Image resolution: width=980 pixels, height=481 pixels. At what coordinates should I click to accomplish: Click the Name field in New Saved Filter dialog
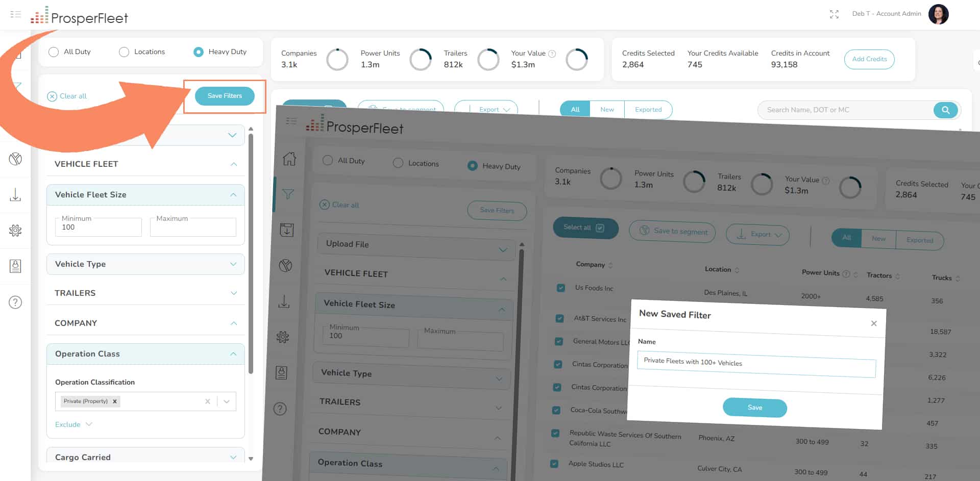[756, 364]
